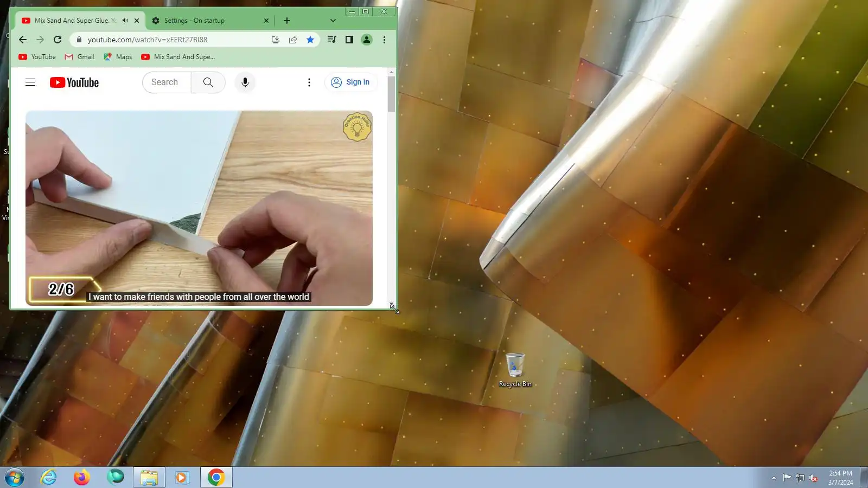
Task: Launch Internet Explorer from the taskbar
Action: click(x=49, y=478)
